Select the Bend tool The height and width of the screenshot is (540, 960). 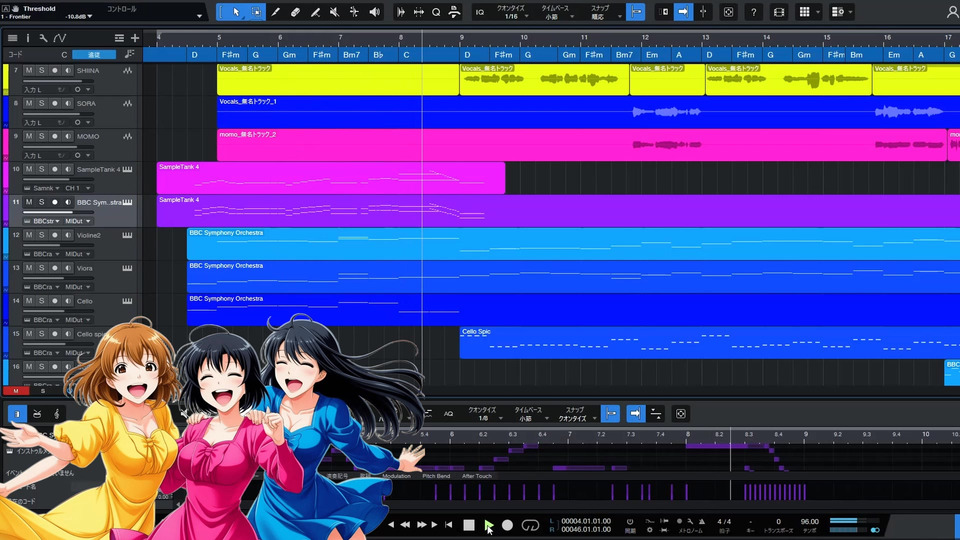pyautogui.click(x=354, y=12)
